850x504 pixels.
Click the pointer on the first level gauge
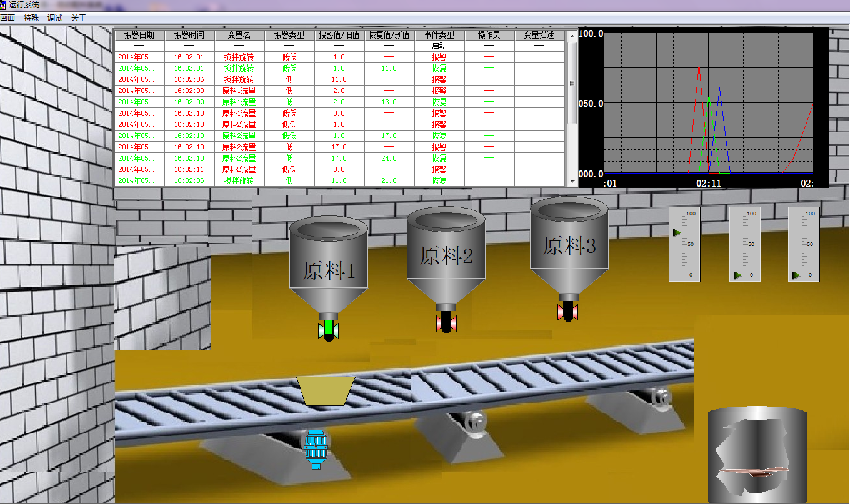(677, 233)
